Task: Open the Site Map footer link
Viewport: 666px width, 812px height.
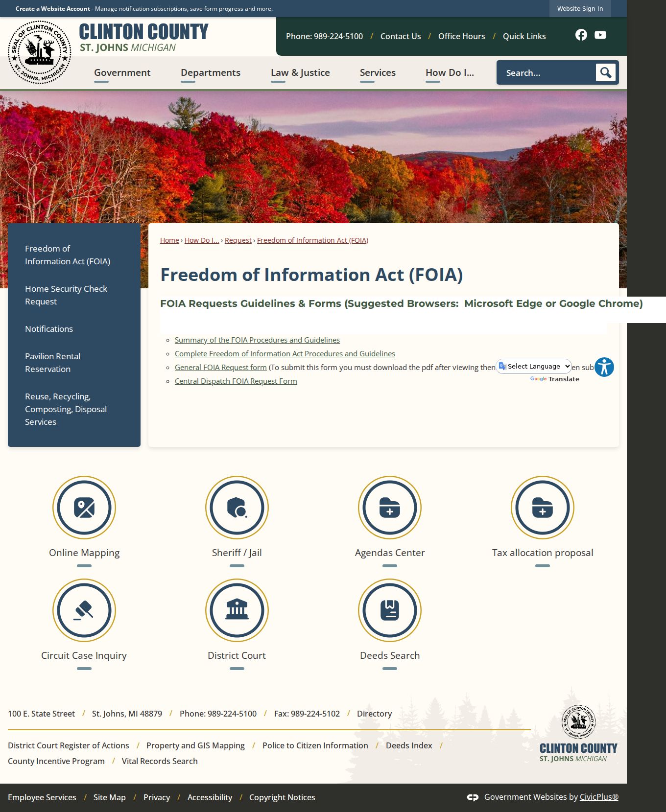Action: pyautogui.click(x=110, y=797)
